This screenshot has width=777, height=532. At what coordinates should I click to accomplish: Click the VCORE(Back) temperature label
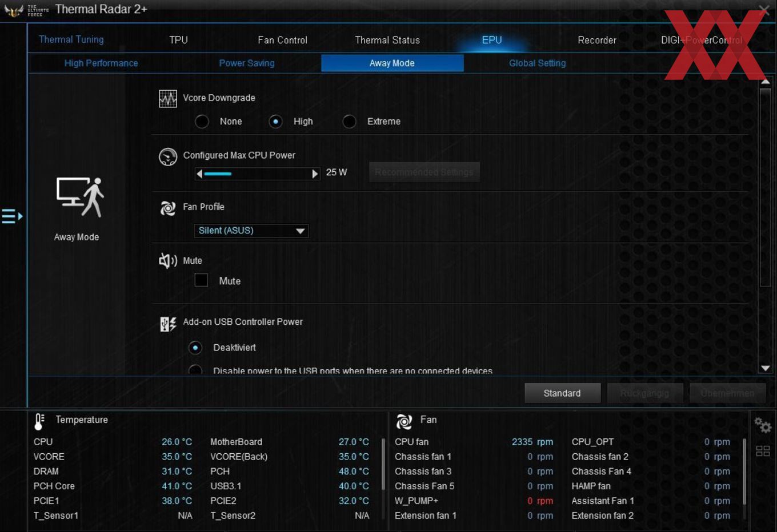point(239,457)
